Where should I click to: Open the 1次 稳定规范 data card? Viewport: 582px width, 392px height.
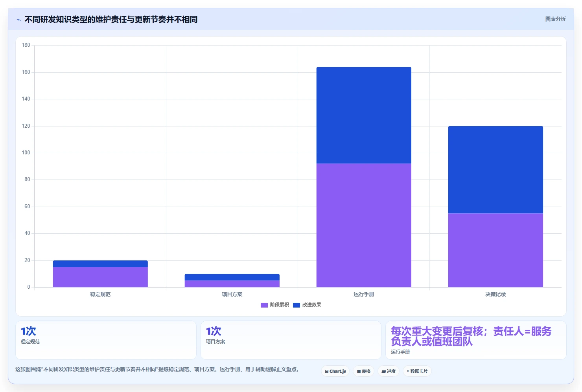pyautogui.click(x=106, y=340)
